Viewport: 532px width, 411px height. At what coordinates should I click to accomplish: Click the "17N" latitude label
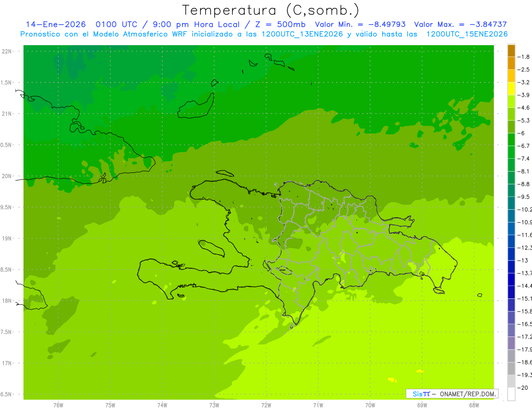[x=7, y=363]
